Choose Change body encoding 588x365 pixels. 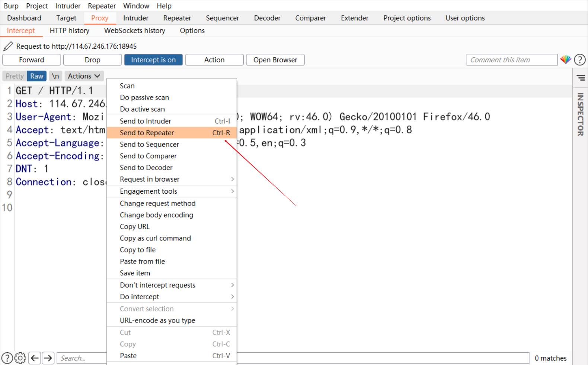[x=172, y=215]
